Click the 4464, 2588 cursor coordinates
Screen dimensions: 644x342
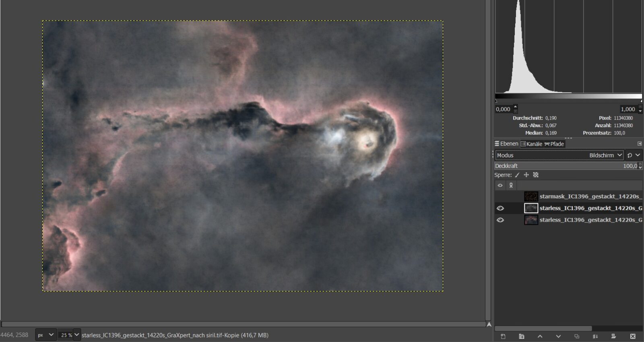[x=14, y=335]
